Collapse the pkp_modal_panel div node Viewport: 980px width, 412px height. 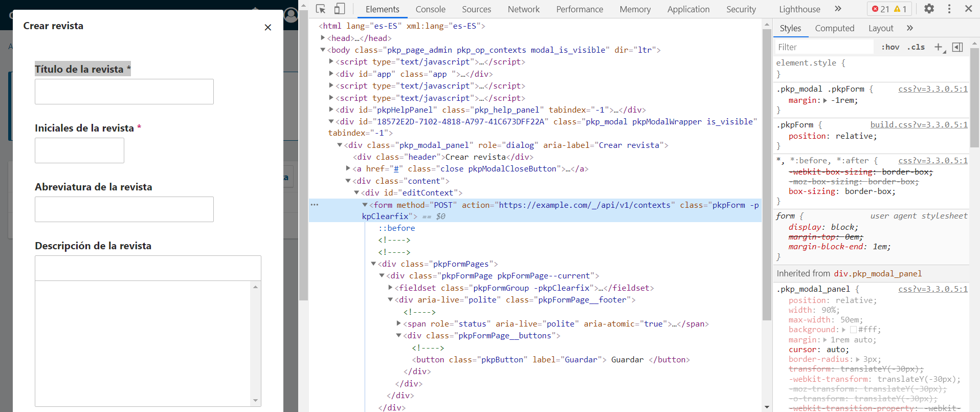(339, 145)
